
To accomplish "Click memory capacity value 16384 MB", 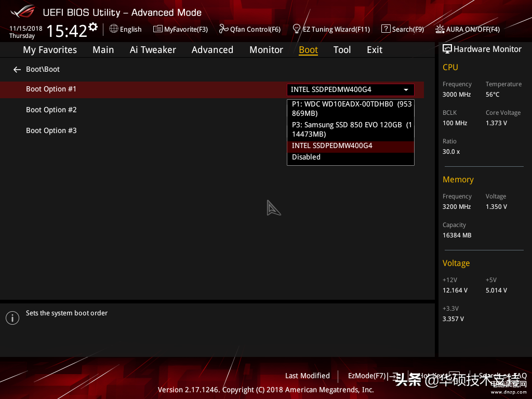I will [457, 235].
